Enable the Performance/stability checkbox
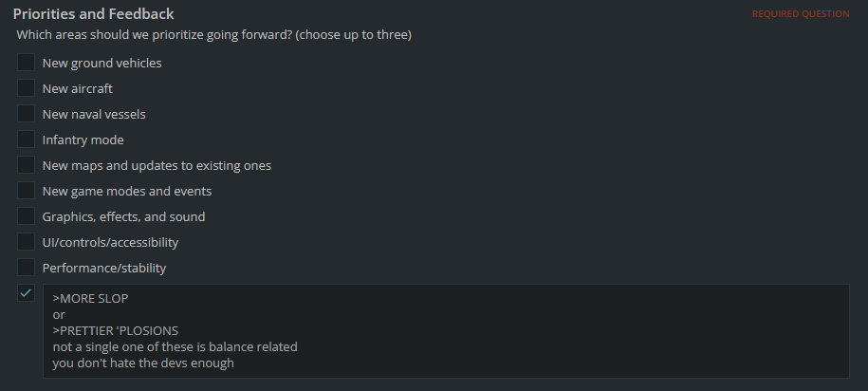 point(26,268)
